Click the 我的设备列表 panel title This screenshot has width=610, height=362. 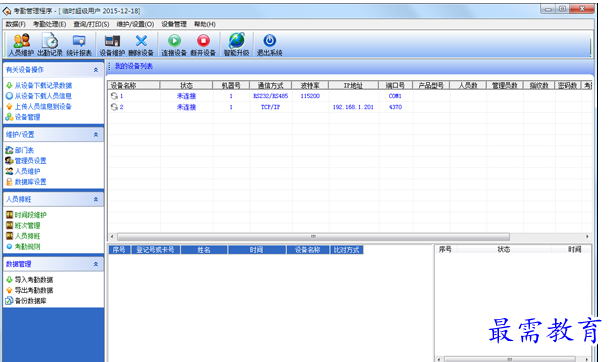click(134, 66)
